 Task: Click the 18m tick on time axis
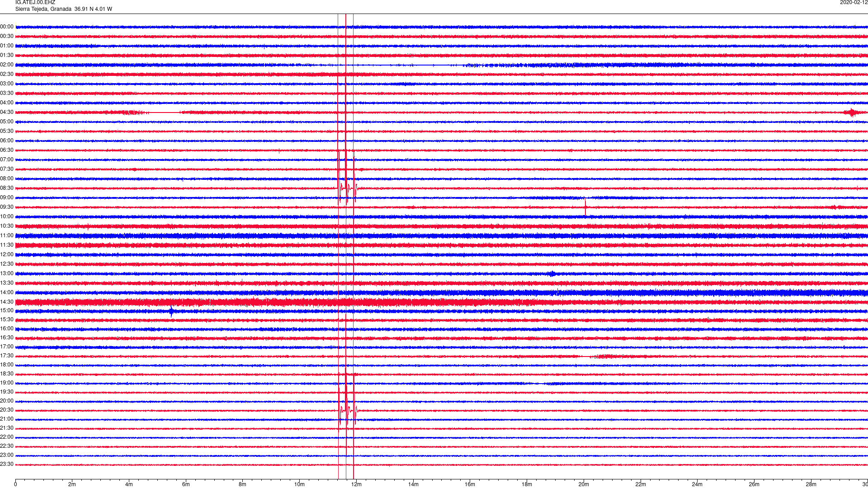(527, 484)
